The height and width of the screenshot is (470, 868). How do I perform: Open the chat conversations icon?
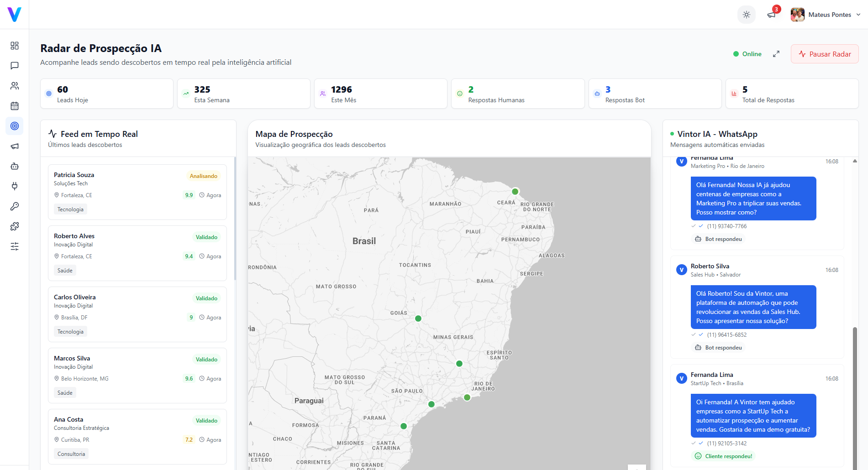tap(14, 65)
